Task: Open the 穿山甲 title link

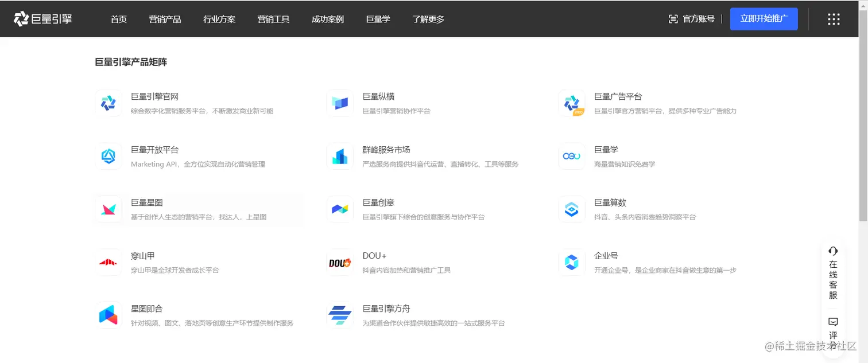Action: click(x=143, y=256)
